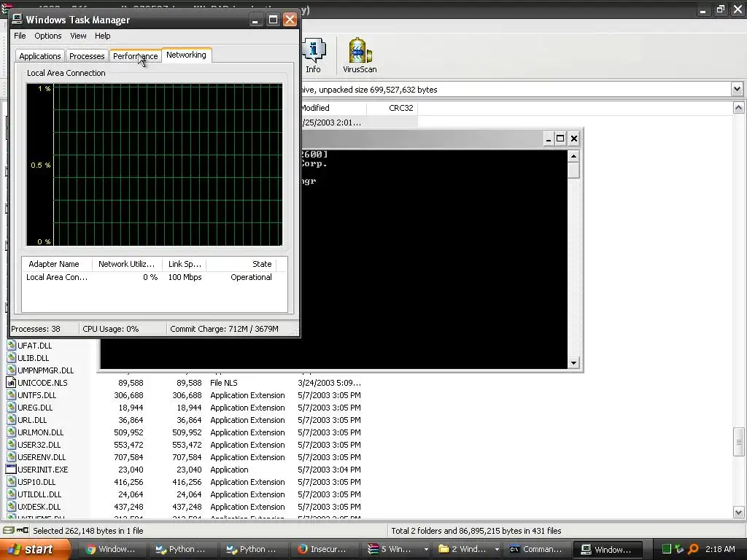Click WinRAR list scroll down arrow

pyautogui.click(x=738, y=513)
